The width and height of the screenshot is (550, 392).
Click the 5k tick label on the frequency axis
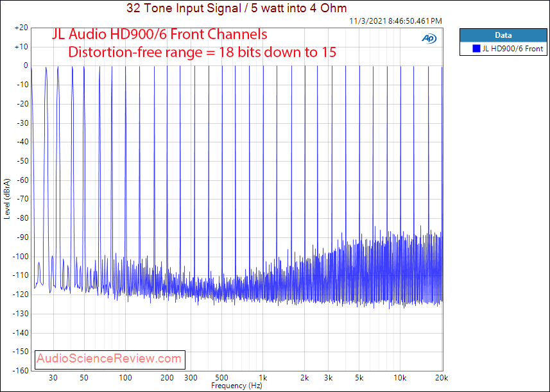(x=359, y=378)
